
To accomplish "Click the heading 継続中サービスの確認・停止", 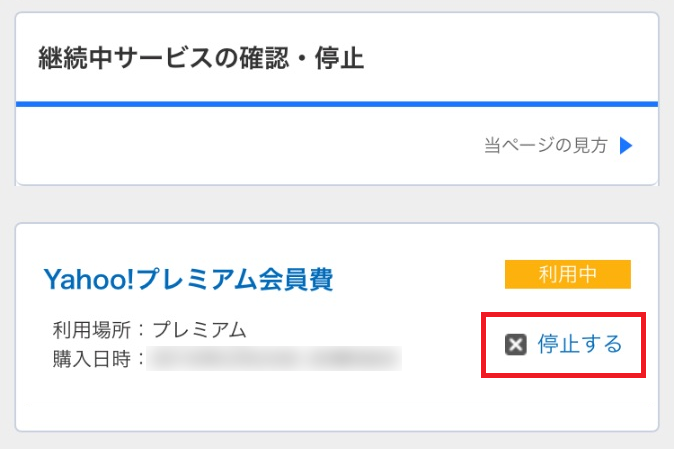I will pyautogui.click(x=201, y=58).
